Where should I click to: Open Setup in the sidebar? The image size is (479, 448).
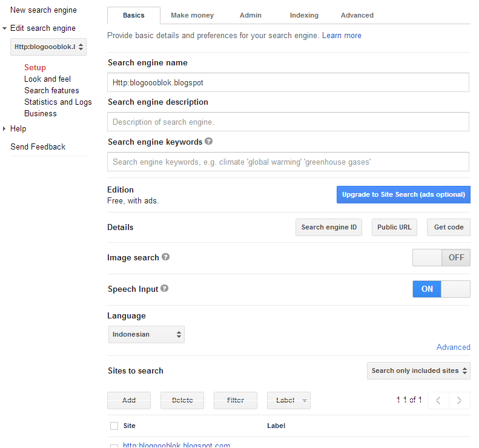35,67
